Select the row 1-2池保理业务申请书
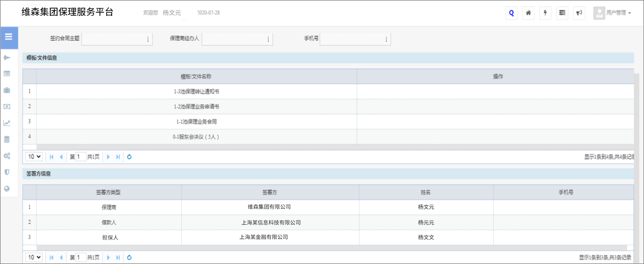The height and width of the screenshot is (264, 644). [328, 106]
